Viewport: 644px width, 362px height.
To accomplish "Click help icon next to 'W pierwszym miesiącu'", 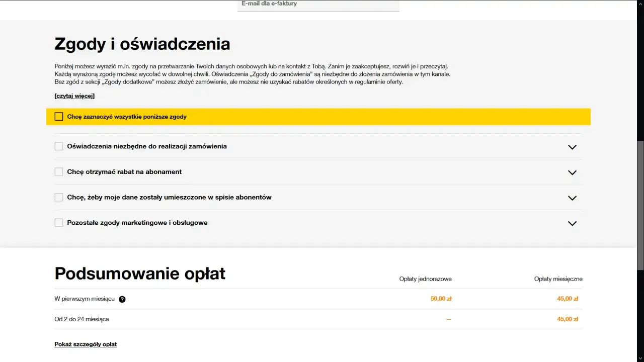I will coord(122,299).
